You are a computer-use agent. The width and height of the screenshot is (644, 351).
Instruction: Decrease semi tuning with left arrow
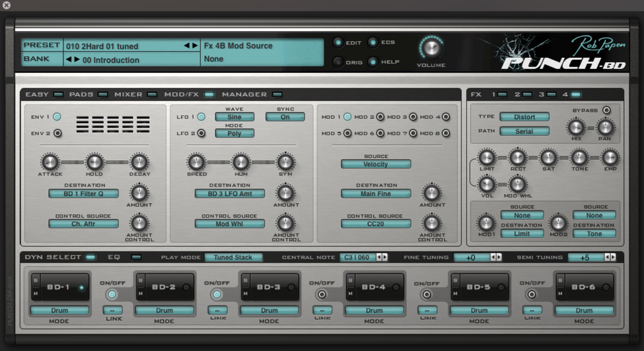(x=607, y=257)
